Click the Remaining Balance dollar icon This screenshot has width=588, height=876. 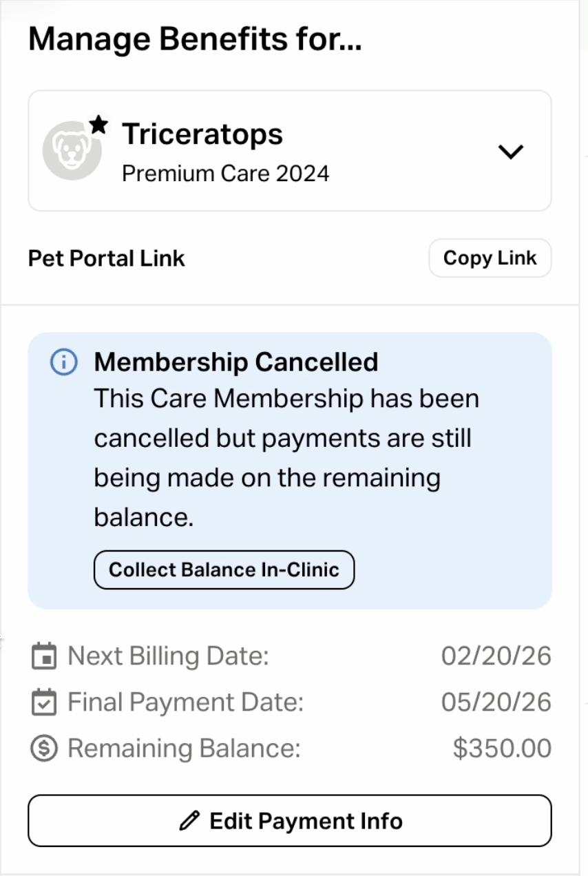click(x=45, y=748)
